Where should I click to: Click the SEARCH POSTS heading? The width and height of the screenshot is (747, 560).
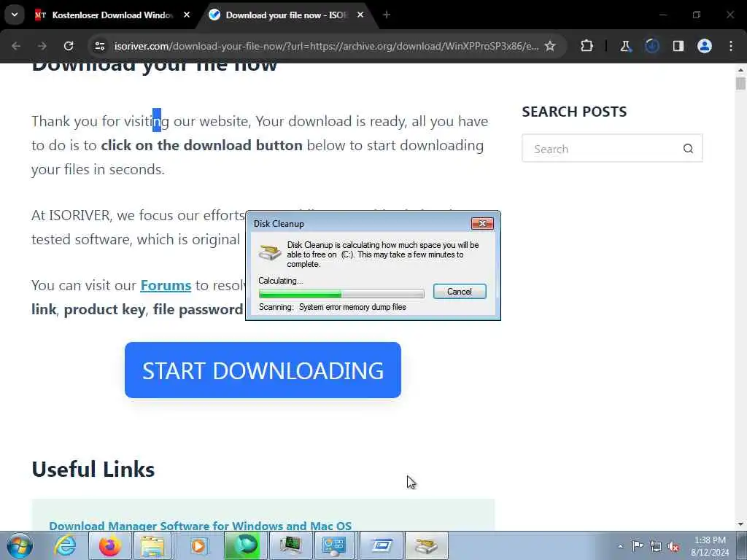(574, 112)
